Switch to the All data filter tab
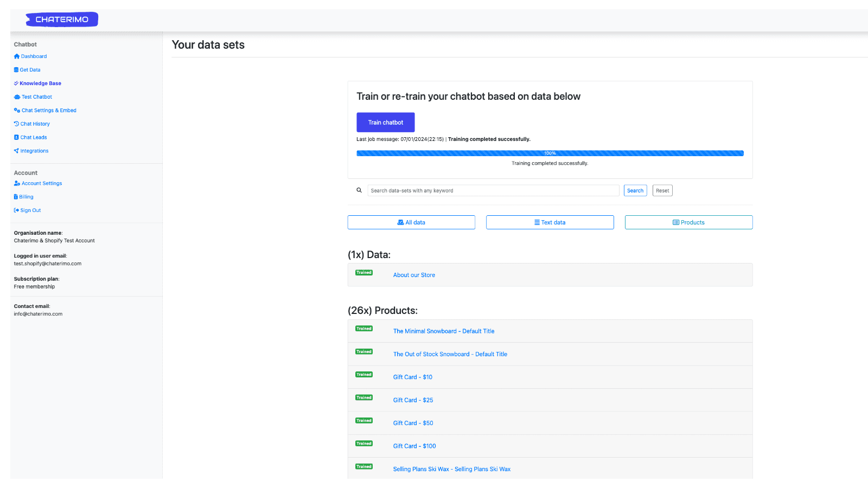The width and height of the screenshot is (868, 488). [x=411, y=222]
